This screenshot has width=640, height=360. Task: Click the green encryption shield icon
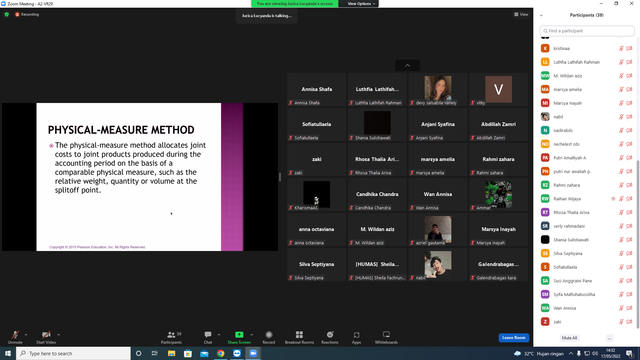tap(7, 14)
